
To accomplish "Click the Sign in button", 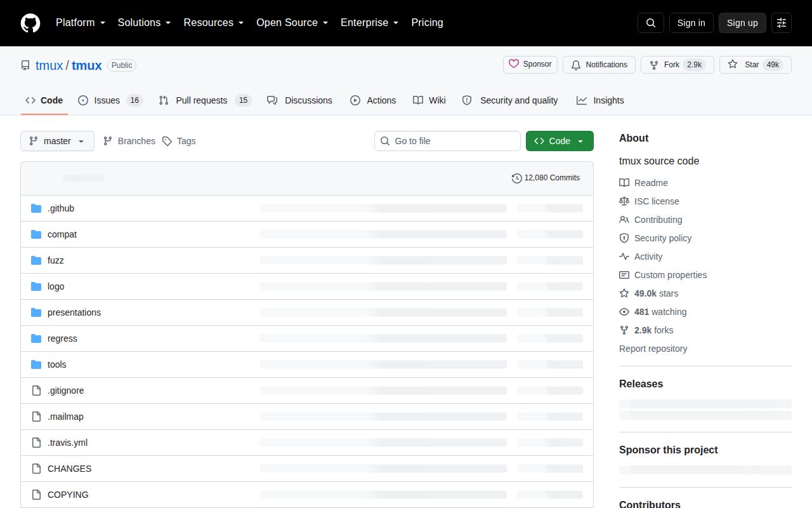I will click(x=691, y=23).
